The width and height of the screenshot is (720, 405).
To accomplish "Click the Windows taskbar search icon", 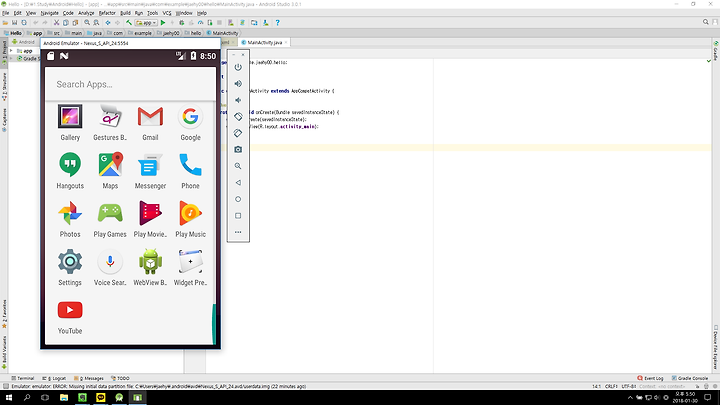I will [x=27, y=398].
